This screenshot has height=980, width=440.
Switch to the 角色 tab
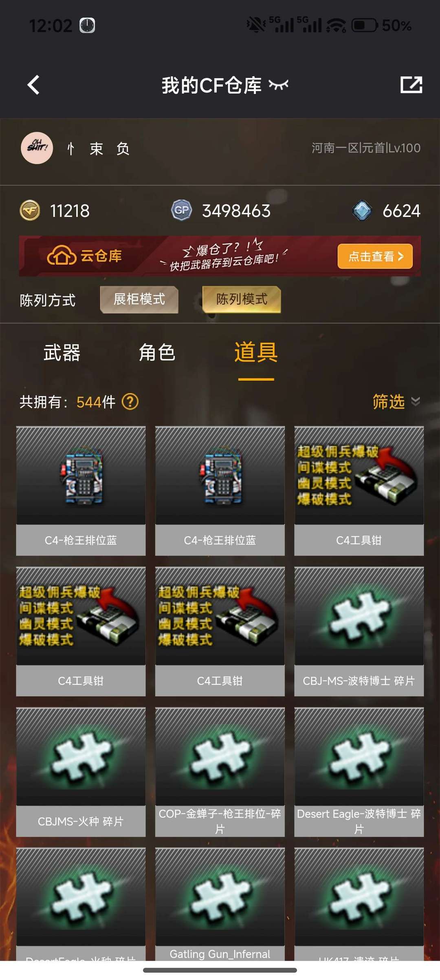click(157, 352)
